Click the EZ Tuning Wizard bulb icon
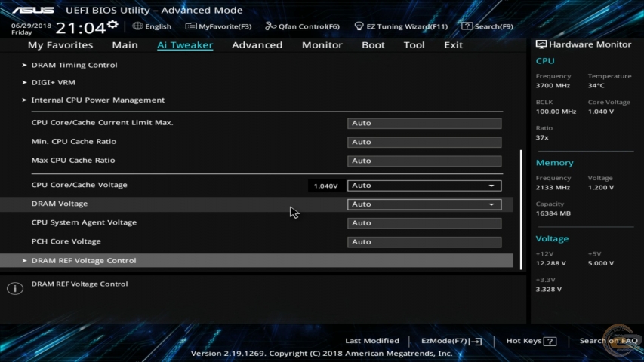The image size is (644, 362). pos(359,26)
